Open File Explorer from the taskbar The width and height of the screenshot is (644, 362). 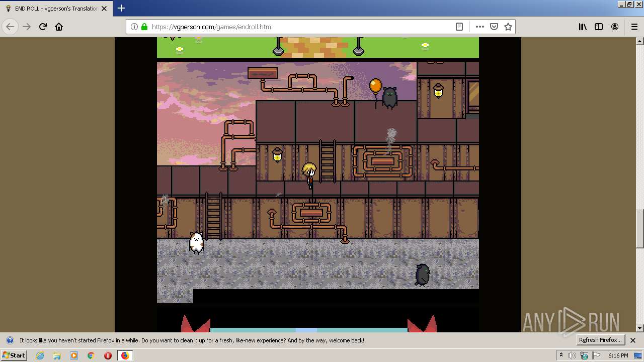tap(57, 355)
